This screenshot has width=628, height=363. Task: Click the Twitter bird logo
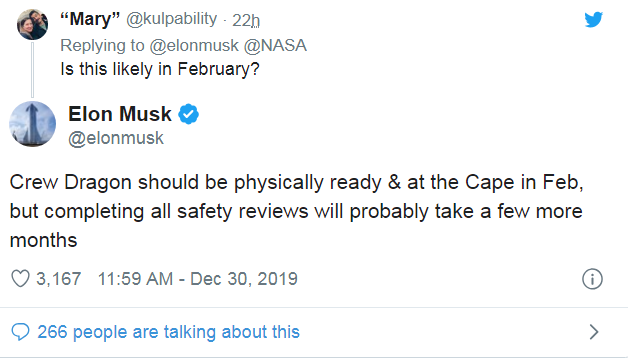pos(593,19)
